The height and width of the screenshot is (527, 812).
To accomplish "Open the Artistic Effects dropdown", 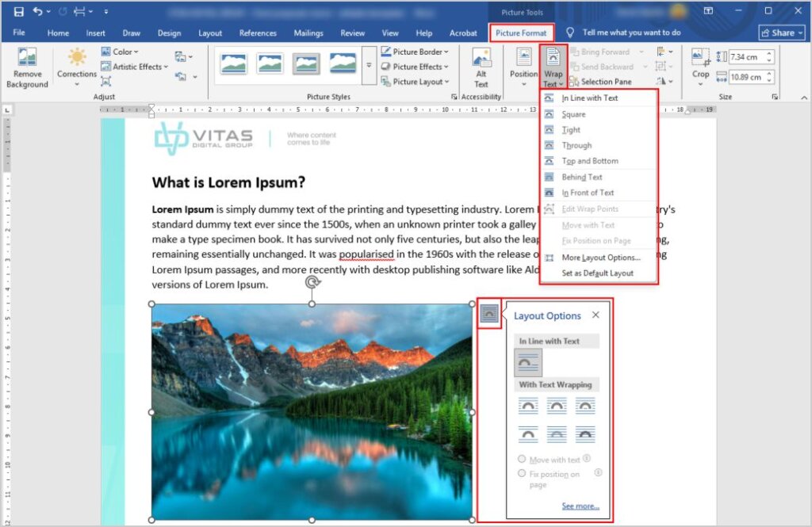I will coord(134,67).
